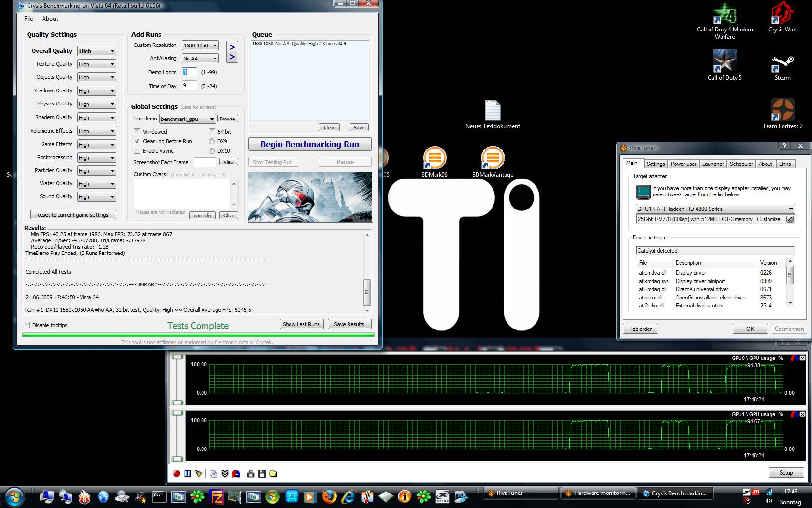Open Team Fortress 2 desktop shortcut
Screen dimensions: 812x508
783,114
